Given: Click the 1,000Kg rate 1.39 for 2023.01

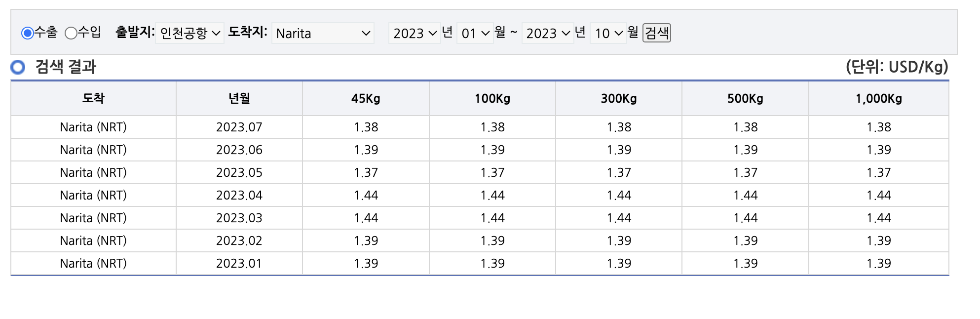Looking at the screenshot, I should pos(879,264).
